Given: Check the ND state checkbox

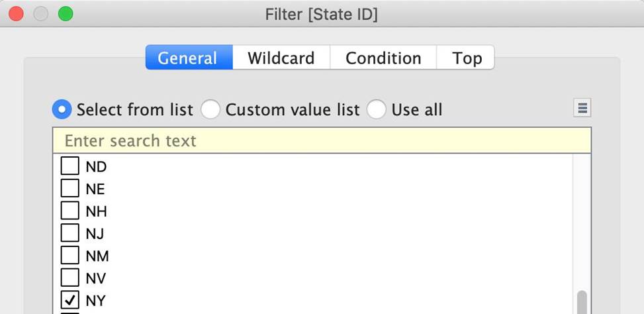Looking at the screenshot, I should [69, 166].
